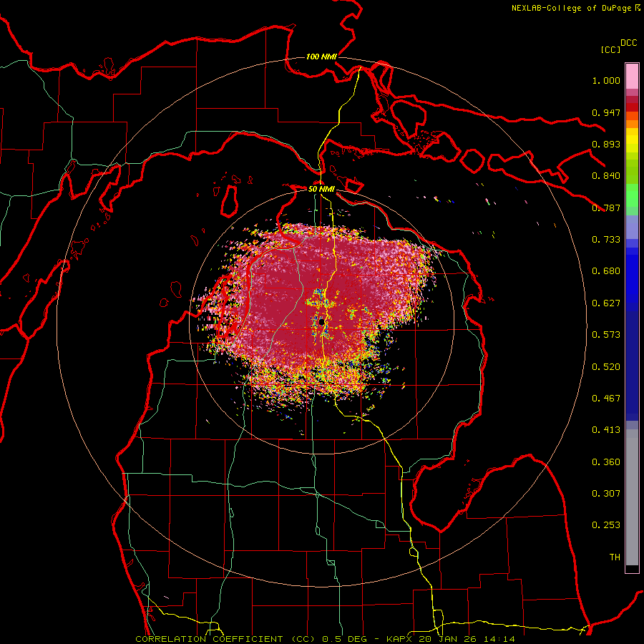Click the [CC] legend unit label
The height and width of the screenshot is (644, 644).
(x=611, y=49)
